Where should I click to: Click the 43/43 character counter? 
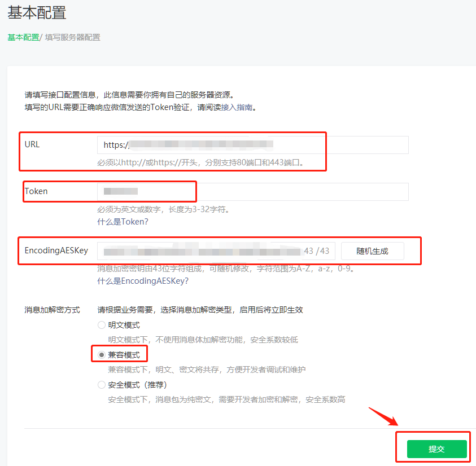316,251
